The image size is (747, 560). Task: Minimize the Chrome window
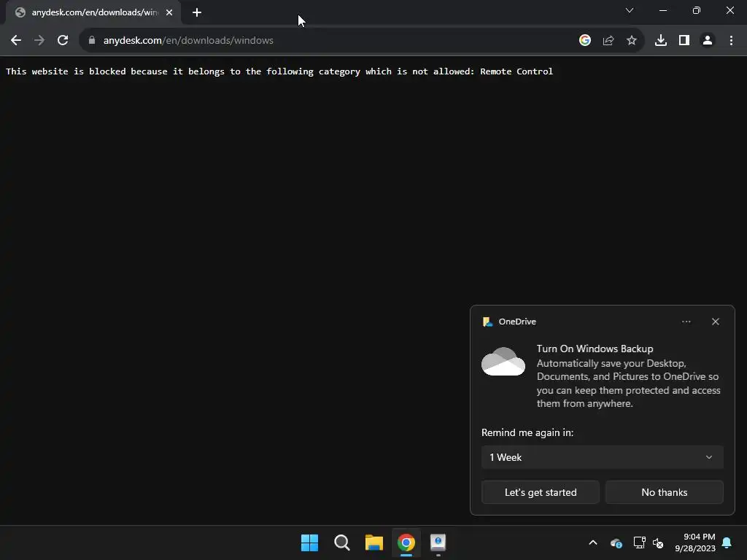point(662,10)
